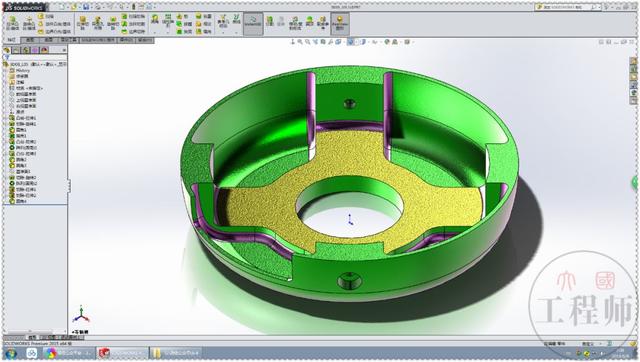The width and height of the screenshot is (640, 362).
Task: Switch to the SOLIDWORKS Add-Ins ribbon tab
Action: click(x=98, y=40)
